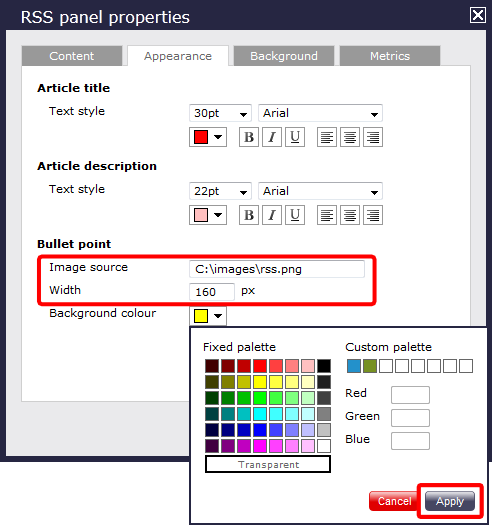Toggle italic for Article description text

pos(272,215)
